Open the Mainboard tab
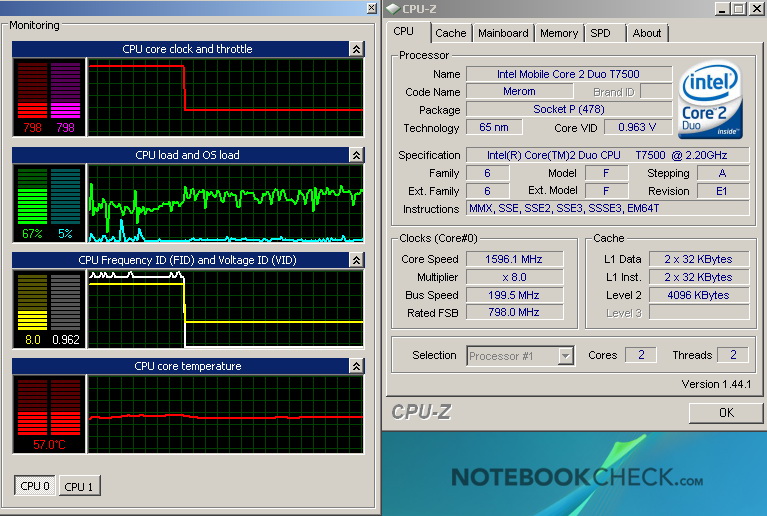 [x=503, y=33]
